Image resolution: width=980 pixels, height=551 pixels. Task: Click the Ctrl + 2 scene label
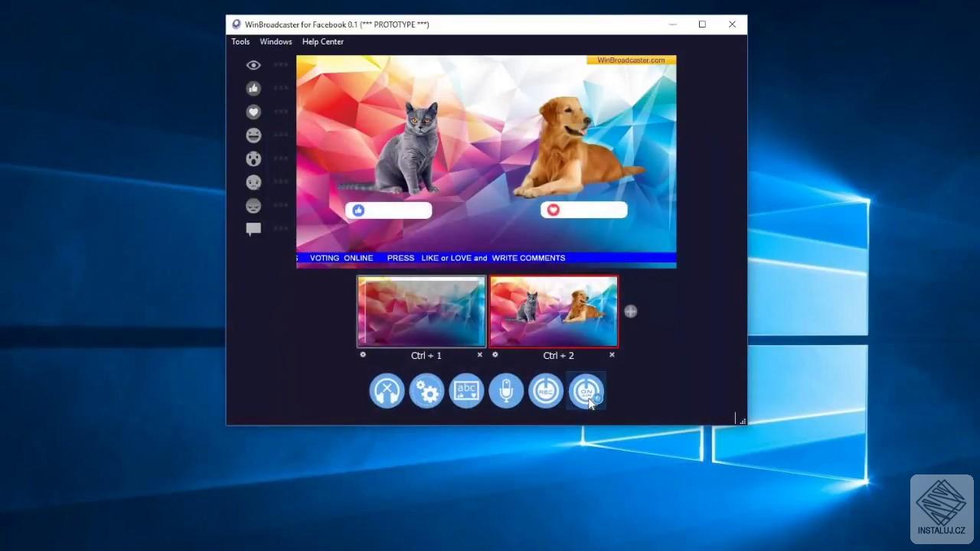[x=558, y=355]
